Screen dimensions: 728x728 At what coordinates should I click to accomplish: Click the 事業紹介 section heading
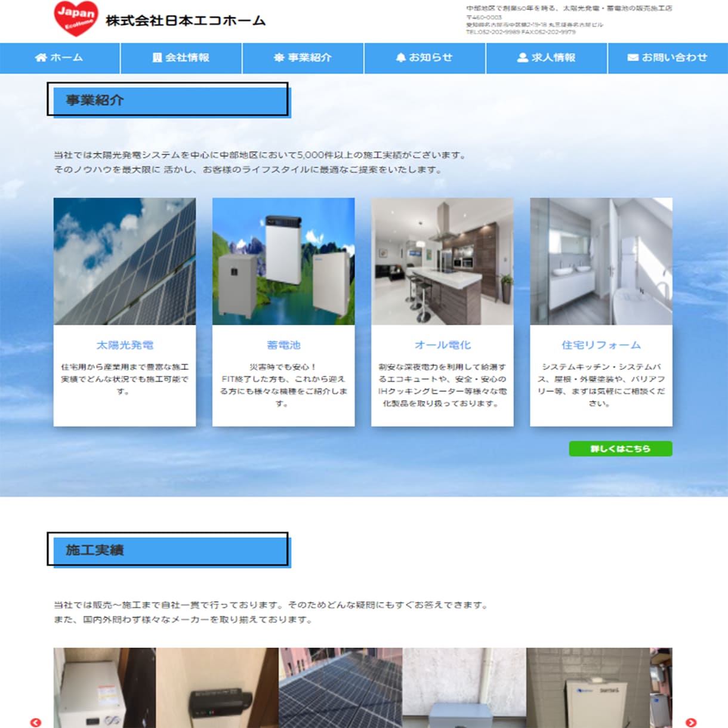(168, 100)
